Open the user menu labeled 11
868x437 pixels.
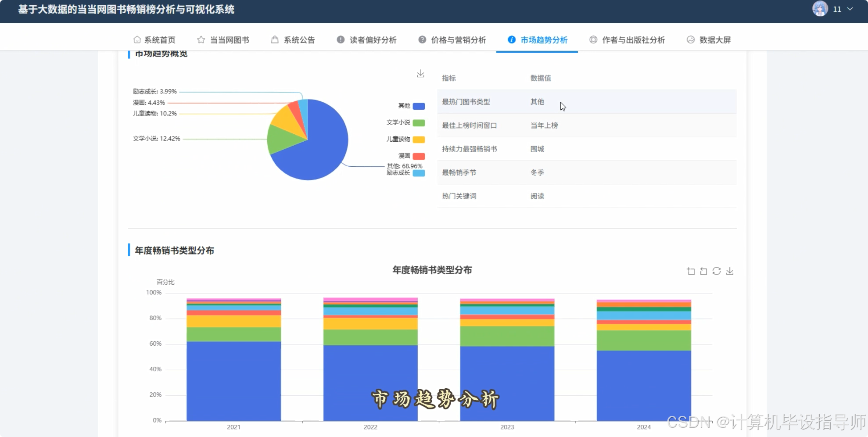837,9
